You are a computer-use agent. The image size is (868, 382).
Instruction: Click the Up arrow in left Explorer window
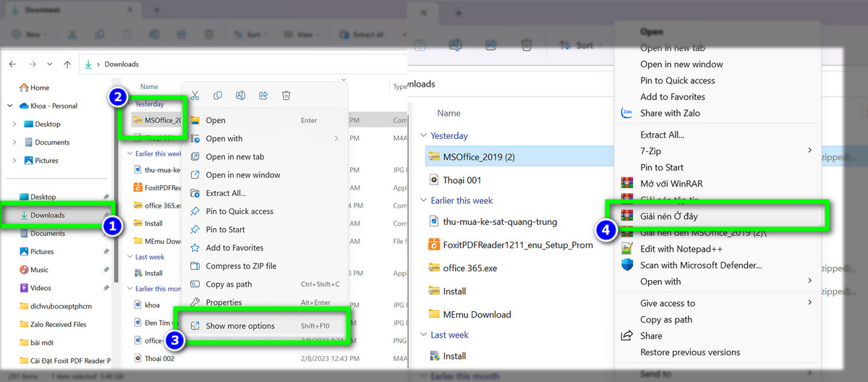(x=67, y=64)
